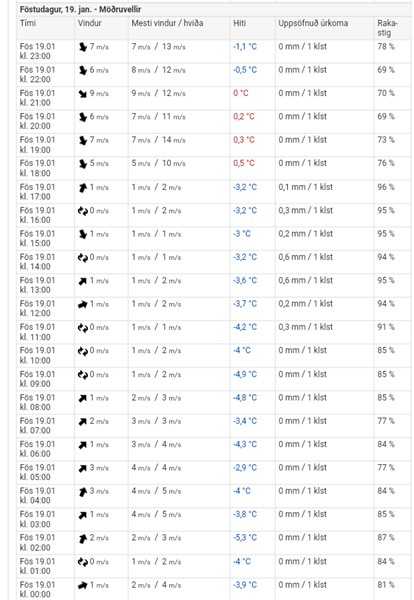Click wind direction arrow at 23:00 row
The height and width of the screenshot is (600, 414).
(83, 47)
